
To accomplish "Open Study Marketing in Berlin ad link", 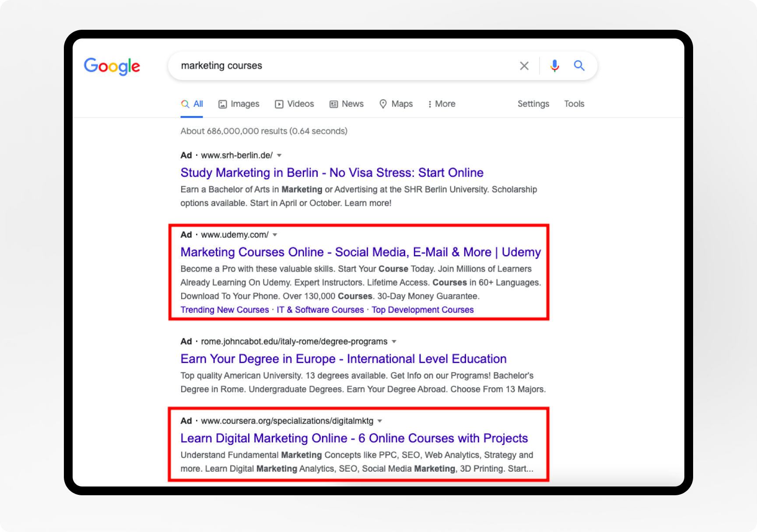I will click(332, 172).
